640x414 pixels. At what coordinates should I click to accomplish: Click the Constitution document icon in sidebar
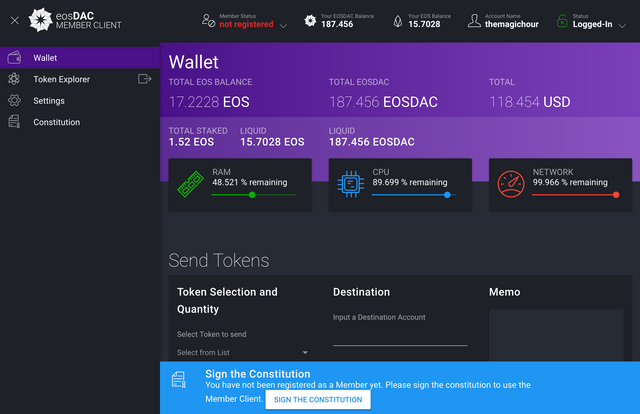(x=14, y=122)
